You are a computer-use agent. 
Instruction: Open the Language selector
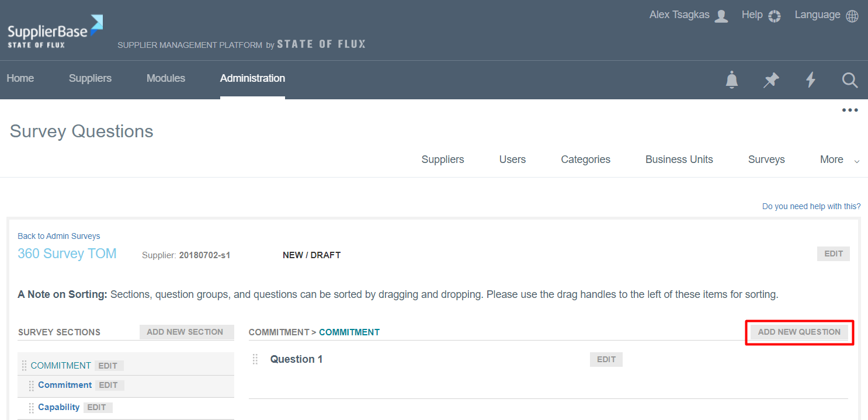tap(826, 15)
